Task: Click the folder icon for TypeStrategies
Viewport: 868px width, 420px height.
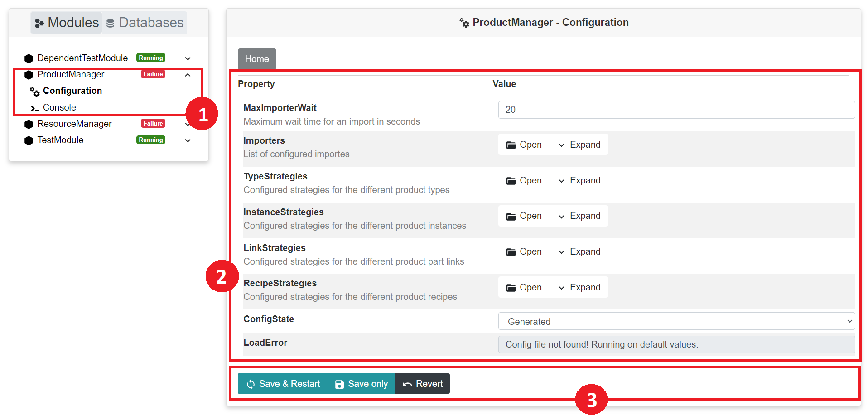Action: pyautogui.click(x=511, y=181)
